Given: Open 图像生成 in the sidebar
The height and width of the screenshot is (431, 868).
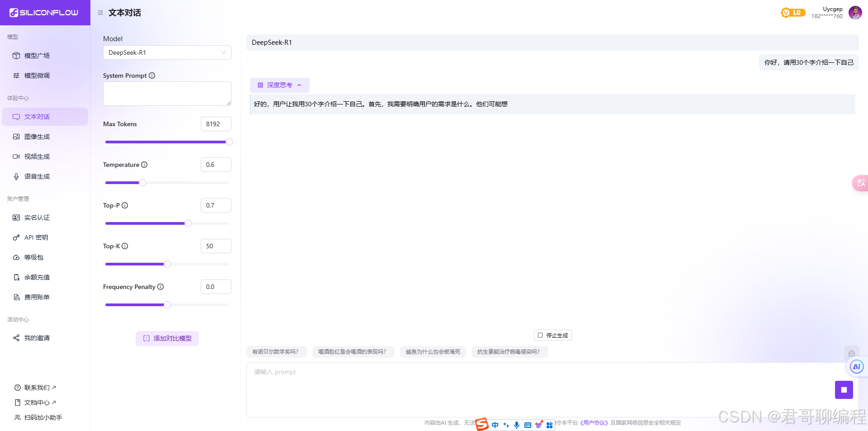Looking at the screenshot, I should pyautogui.click(x=45, y=137).
